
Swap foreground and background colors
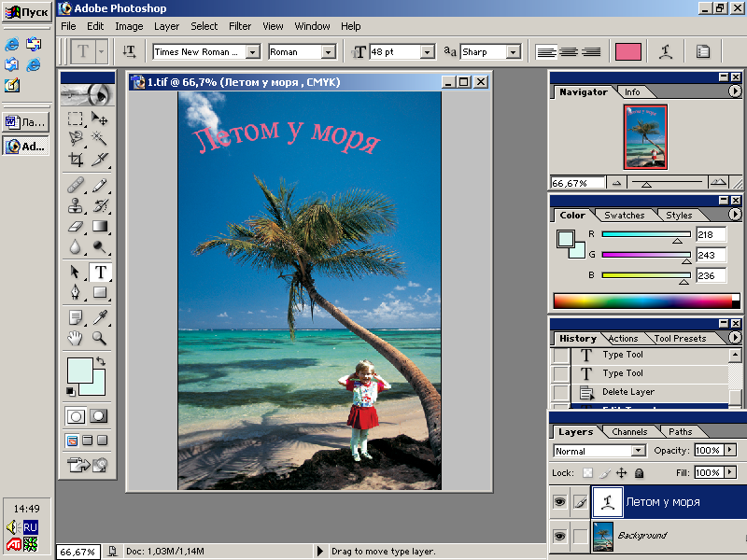[x=101, y=361]
